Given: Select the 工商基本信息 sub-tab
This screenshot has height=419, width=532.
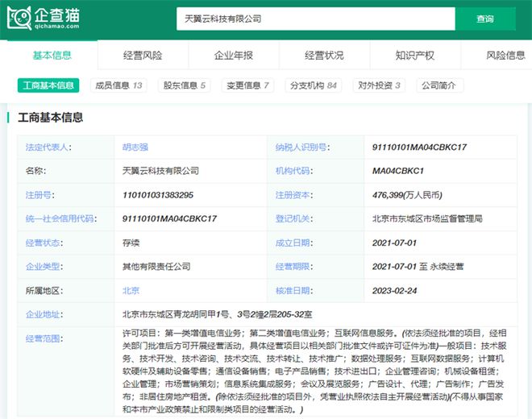Looking at the screenshot, I should (48, 85).
